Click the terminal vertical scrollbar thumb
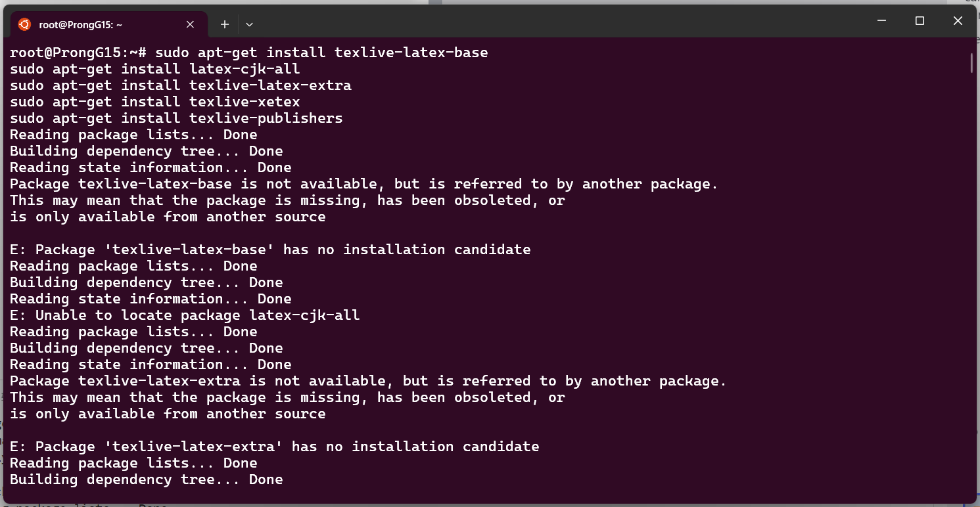 [x=971, y=62]
